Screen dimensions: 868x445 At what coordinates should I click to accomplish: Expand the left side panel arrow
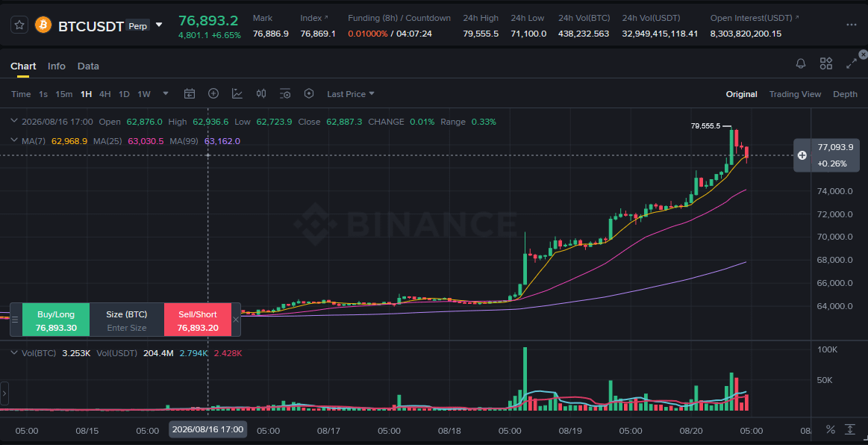(4, 394)
